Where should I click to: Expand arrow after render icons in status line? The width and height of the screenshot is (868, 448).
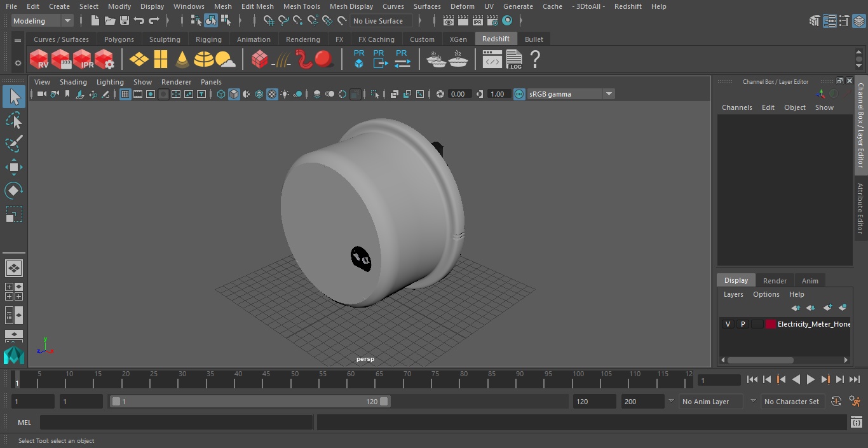521,21
